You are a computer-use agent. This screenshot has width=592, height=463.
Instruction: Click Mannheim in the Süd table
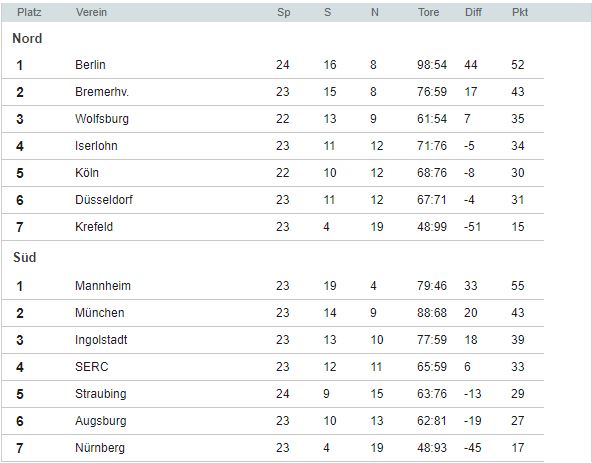[103, 286]
